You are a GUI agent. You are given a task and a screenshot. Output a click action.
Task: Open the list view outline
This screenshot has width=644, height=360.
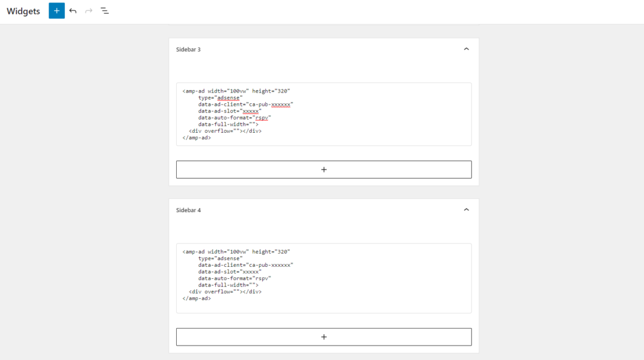click(105, 11)
